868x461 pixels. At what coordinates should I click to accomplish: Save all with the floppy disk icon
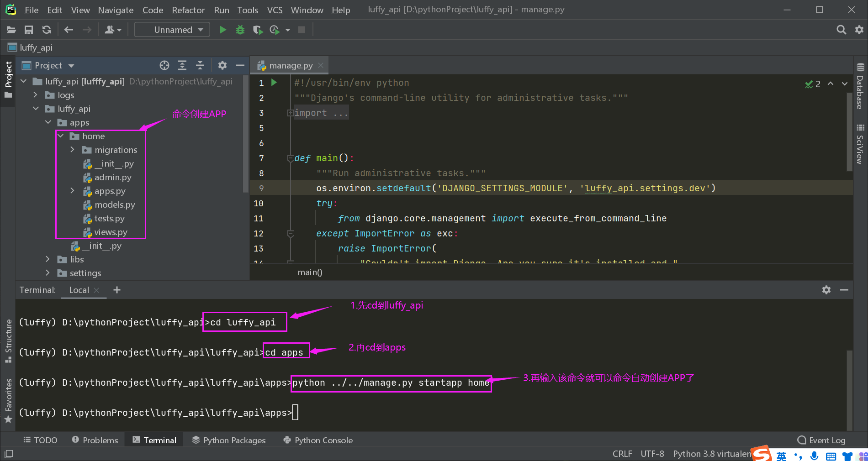coord(29,30)
